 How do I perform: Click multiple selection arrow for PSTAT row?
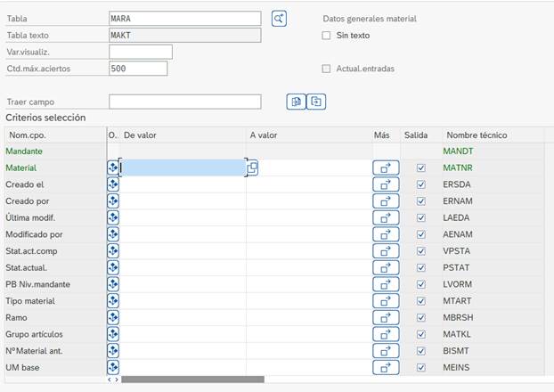pyautogui.click(x=386, y=267)
